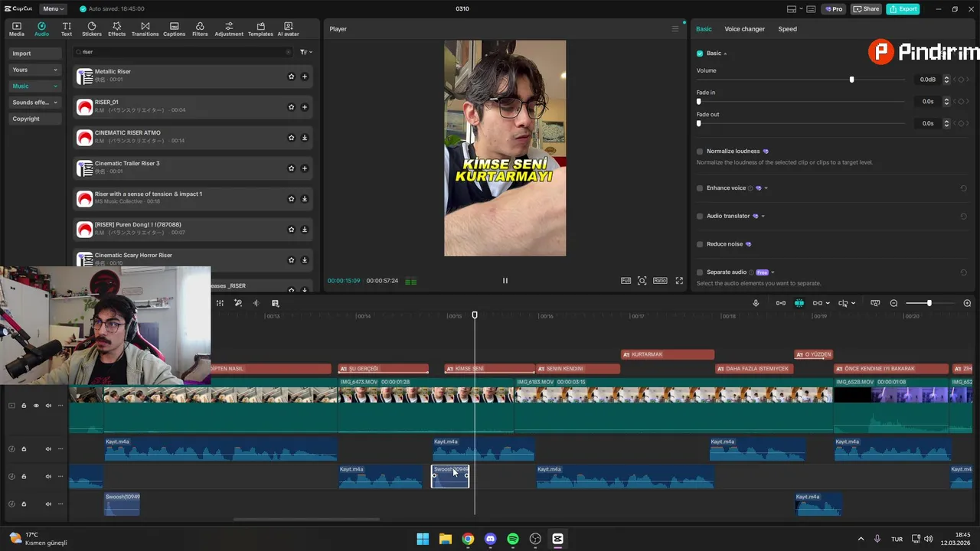
Task: Adjust the timeline zoom slider
Action: coord(929,303)
